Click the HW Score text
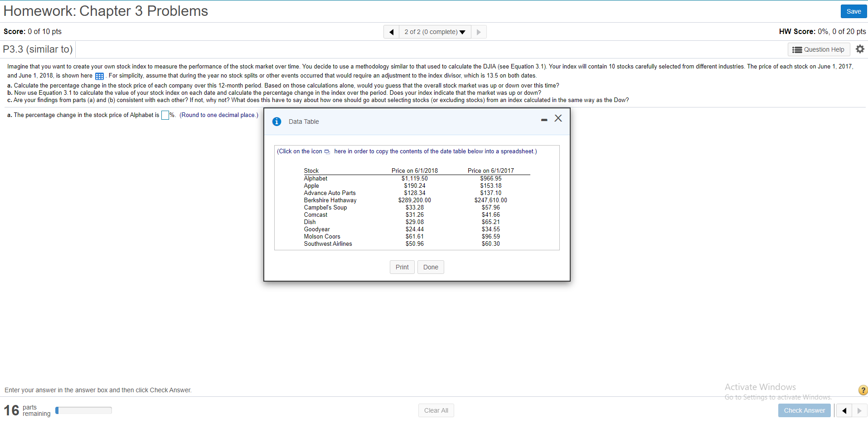 click(822, 31)
